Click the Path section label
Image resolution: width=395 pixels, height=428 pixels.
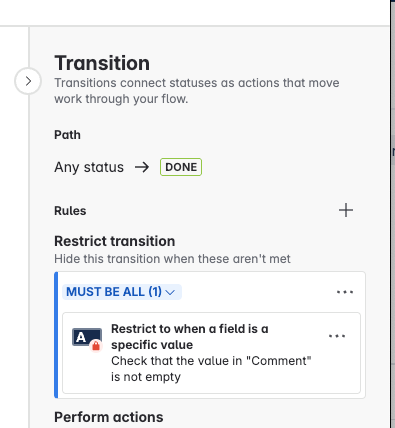67,135
